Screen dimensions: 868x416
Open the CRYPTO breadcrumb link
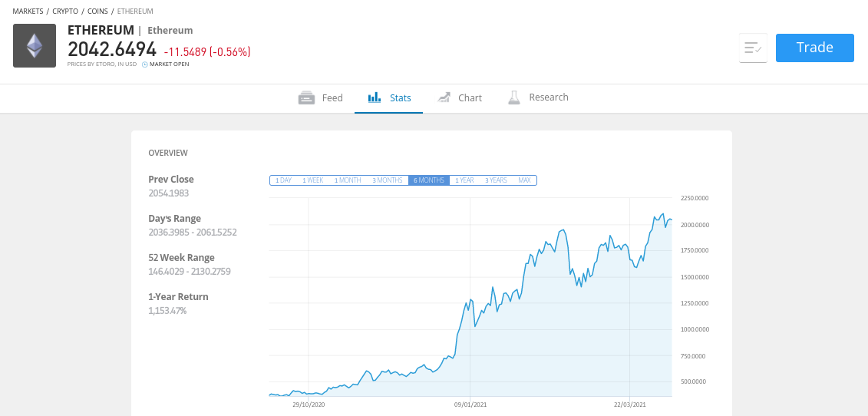point(65,11)
